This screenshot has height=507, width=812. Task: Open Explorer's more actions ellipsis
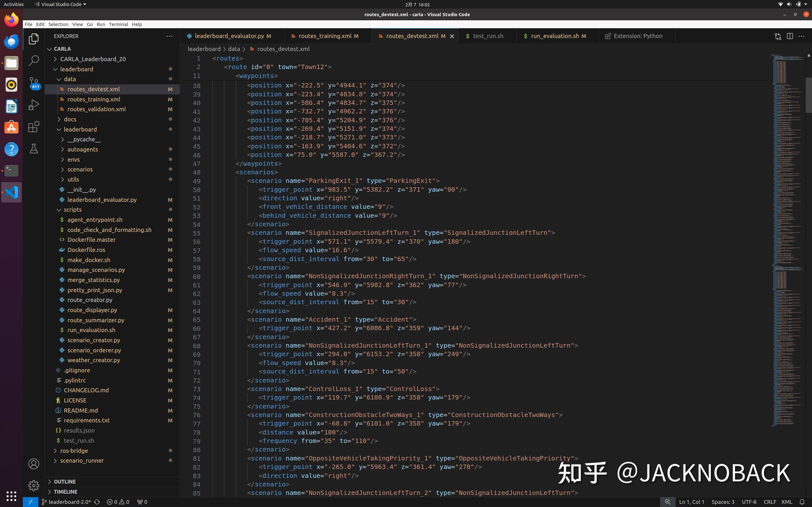click(169, 36)
